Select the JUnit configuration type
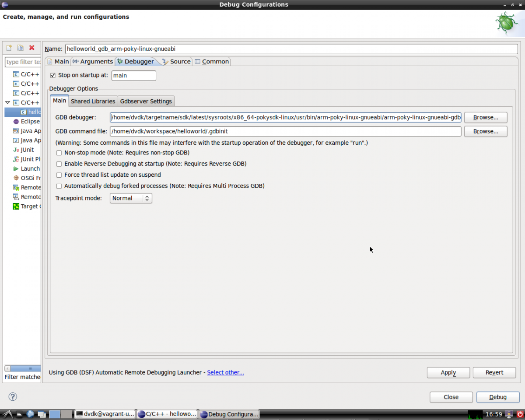 tap(27, 150)
